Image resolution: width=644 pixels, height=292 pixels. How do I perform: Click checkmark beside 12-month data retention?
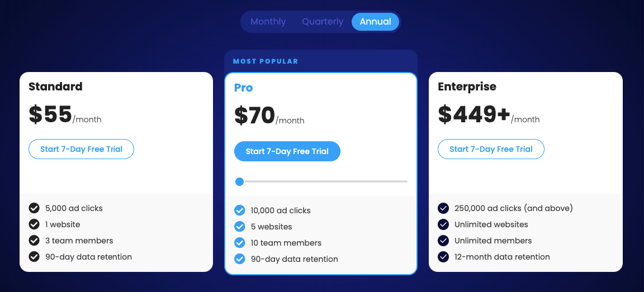(x=443, y=257)
